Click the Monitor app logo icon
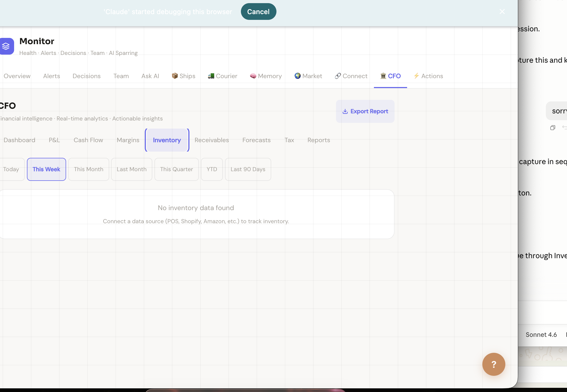Screen dimensions: 567x392 tap(7, 46)
